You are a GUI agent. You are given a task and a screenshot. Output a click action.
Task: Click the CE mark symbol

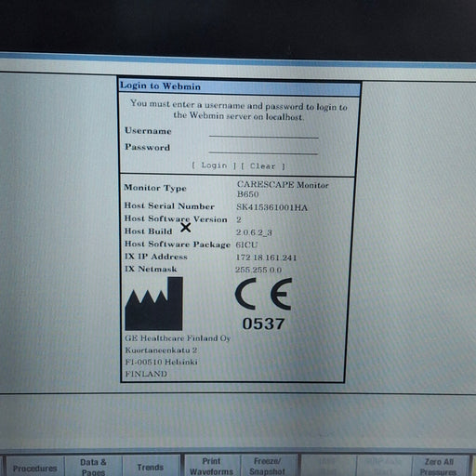click(264, 294)
